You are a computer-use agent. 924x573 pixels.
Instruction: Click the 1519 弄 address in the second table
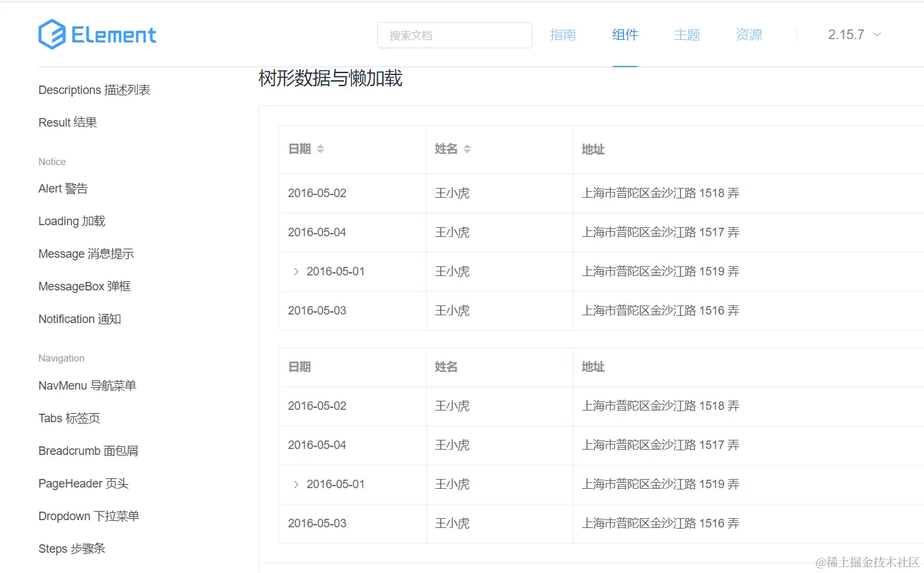(660, 484)
